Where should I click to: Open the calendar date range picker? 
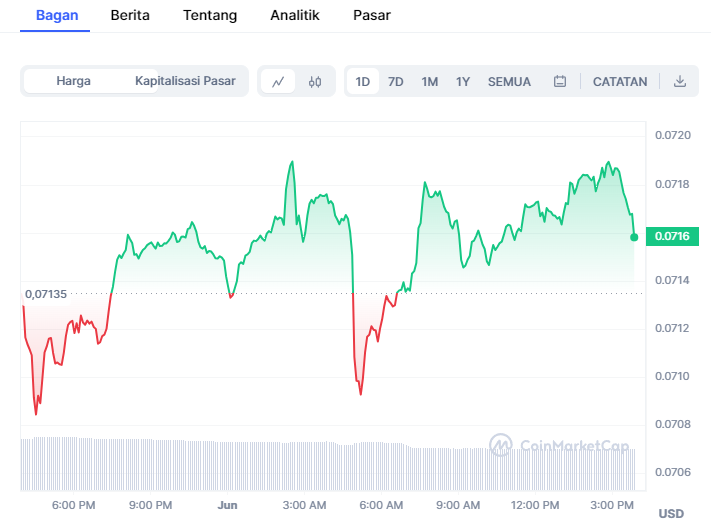(560, 82)
